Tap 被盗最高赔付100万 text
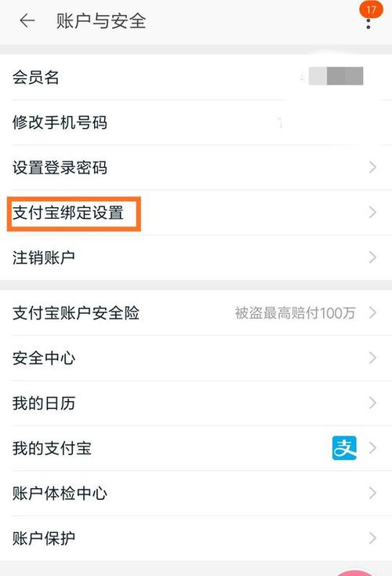Image resolution: width=392 pixels, height=576 pixels. (295, 313)
